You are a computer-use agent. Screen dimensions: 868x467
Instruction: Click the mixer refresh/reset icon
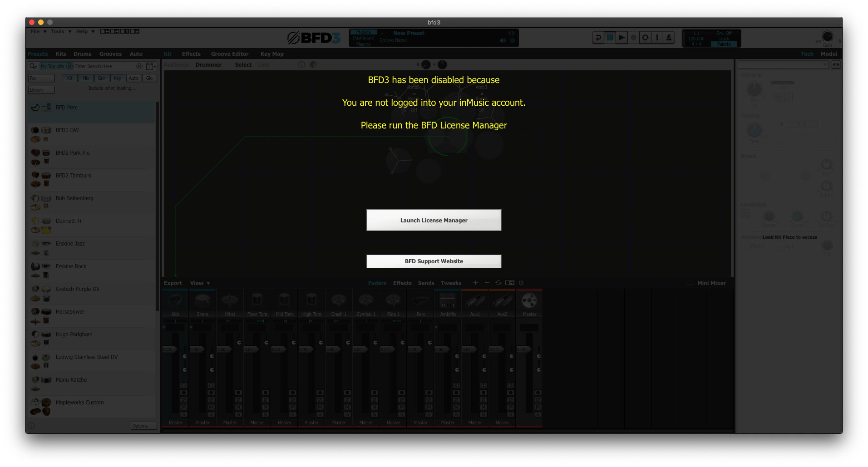tap(498, 283)
